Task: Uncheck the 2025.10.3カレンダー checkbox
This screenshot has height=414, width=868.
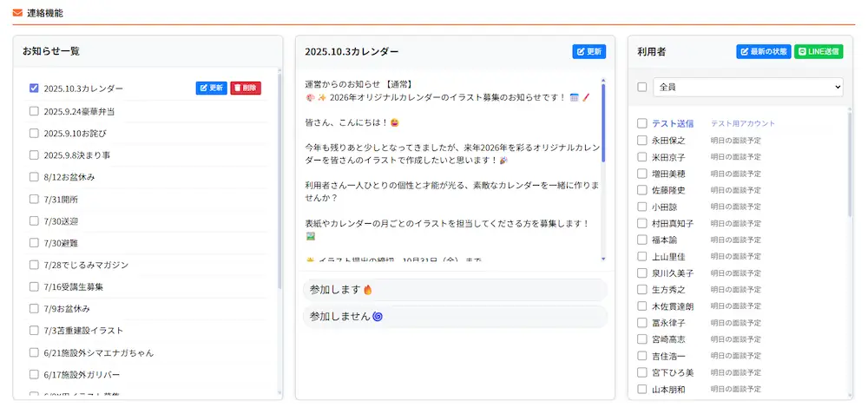Action: click(34, 88)
